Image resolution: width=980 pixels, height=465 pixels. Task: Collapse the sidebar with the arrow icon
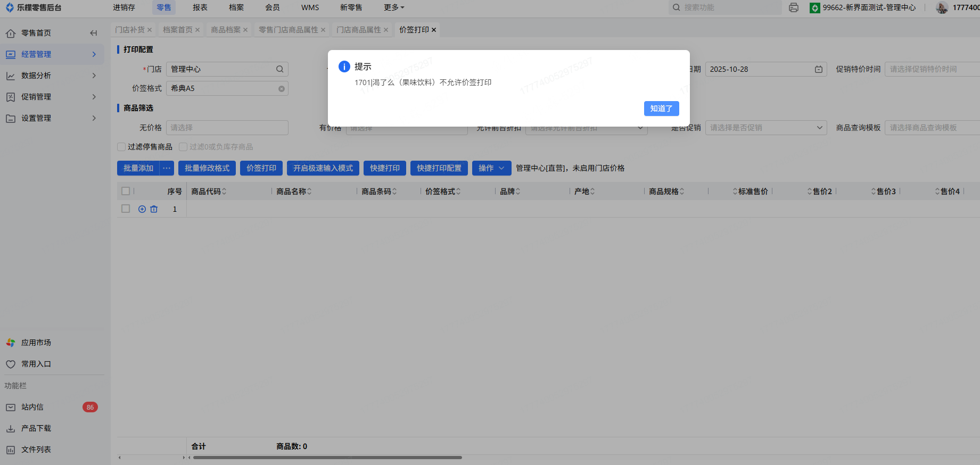[x=94, y=33]
